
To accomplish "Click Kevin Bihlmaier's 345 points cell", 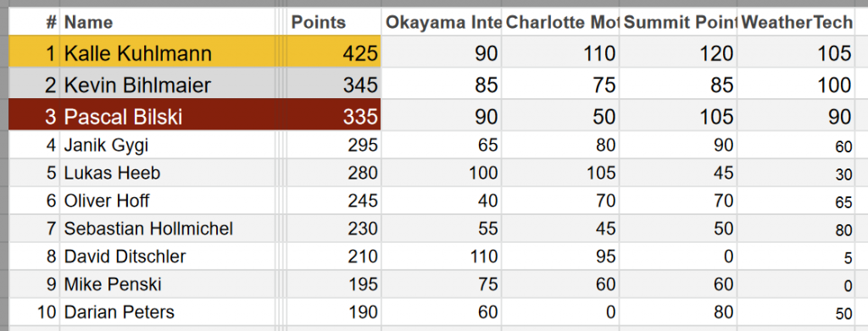I will (x=334, y=84).
